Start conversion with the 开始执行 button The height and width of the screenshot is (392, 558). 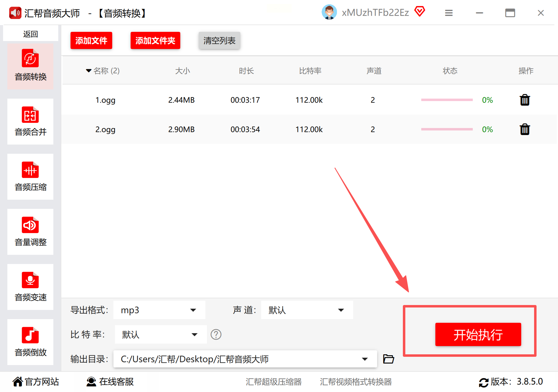click(478, 334)
